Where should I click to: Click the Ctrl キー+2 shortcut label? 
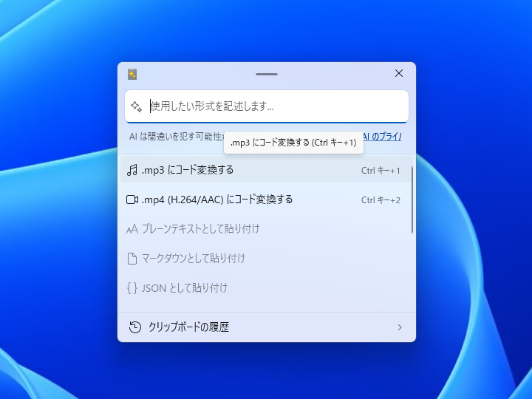(381, 199)
